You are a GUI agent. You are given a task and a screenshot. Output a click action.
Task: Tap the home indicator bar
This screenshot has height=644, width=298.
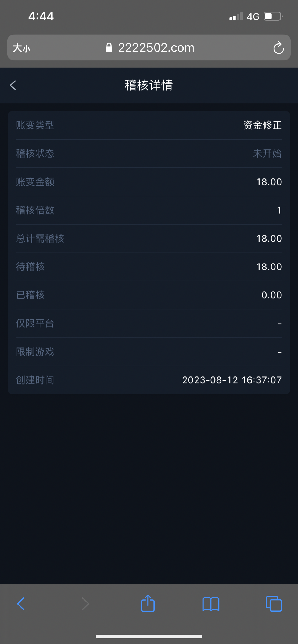pyautogui.click(x=149, y=636)
